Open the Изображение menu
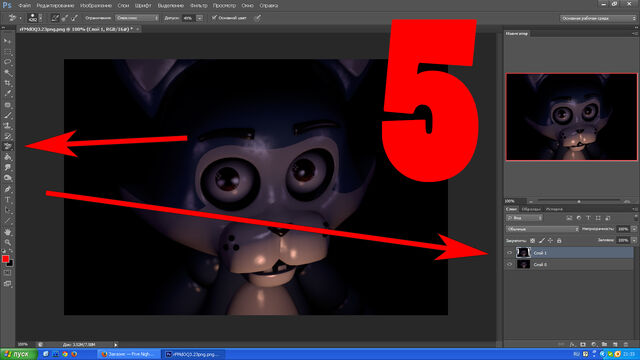This screenshot has width=640, height=360. click(96, 6)
